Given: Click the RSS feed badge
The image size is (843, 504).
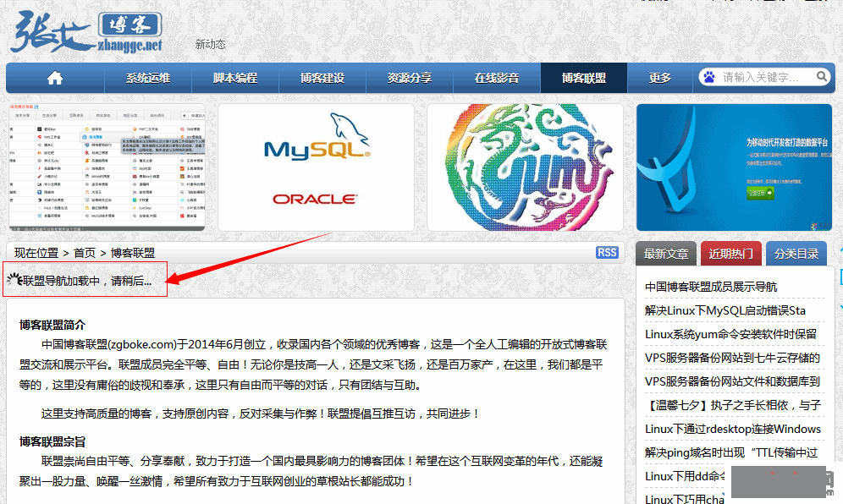Looking at the screenshot, I should 607,253.
